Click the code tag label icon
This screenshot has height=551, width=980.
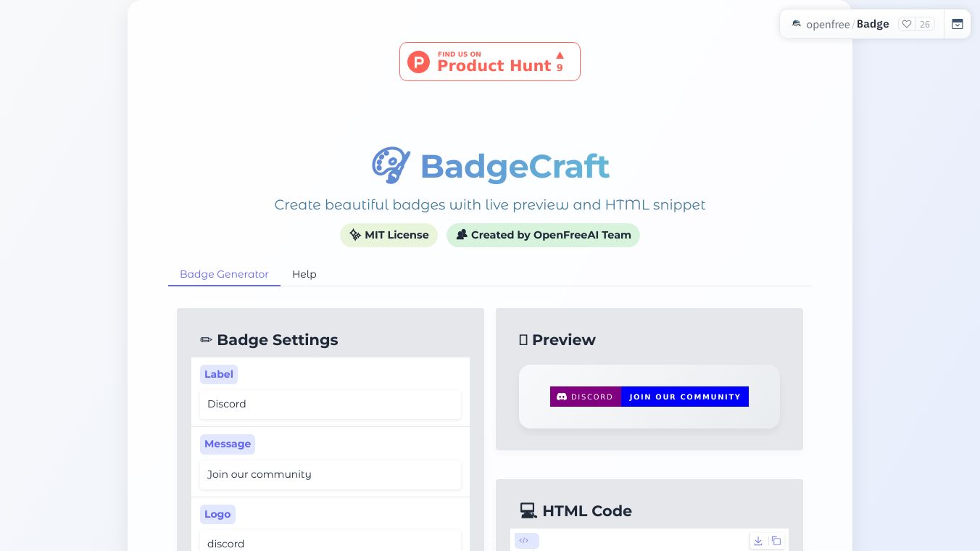point(524,541)
